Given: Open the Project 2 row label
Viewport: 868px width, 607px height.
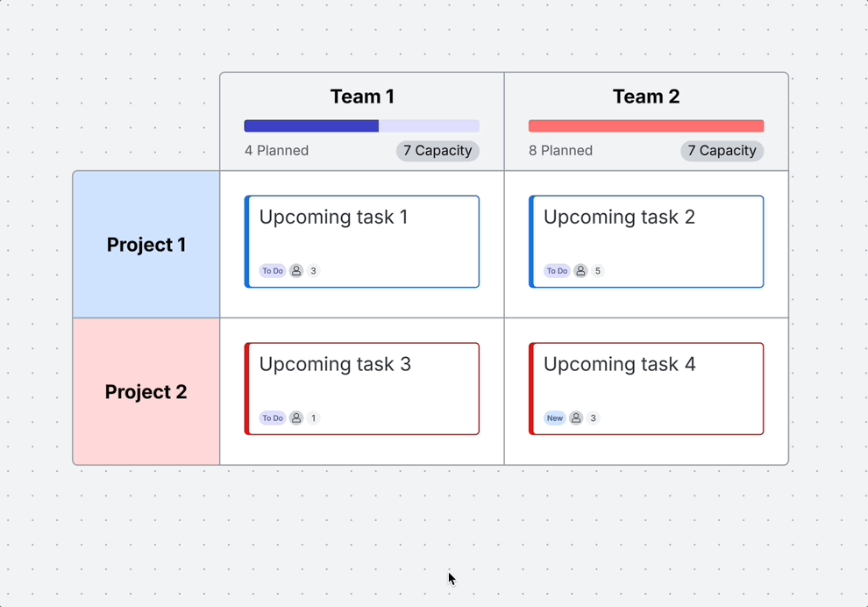Looking at the screenshot, I should [x=146, y=392].
